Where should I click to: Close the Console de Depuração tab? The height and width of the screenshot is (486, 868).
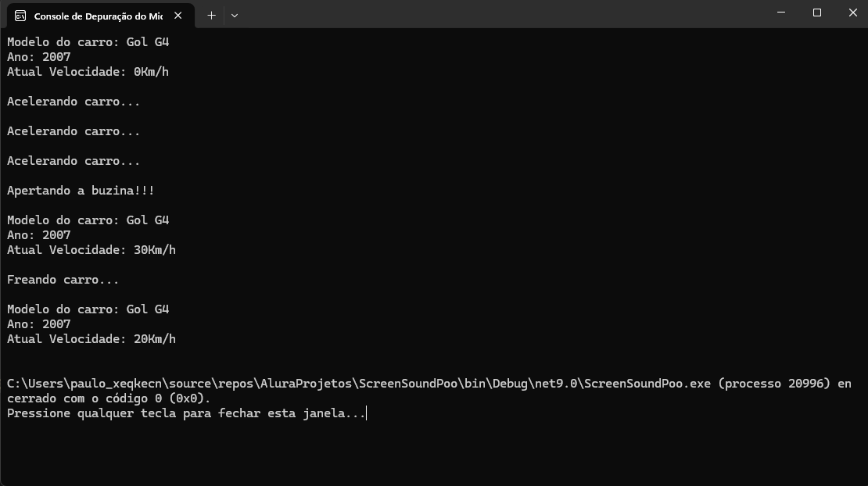(179, 16)
